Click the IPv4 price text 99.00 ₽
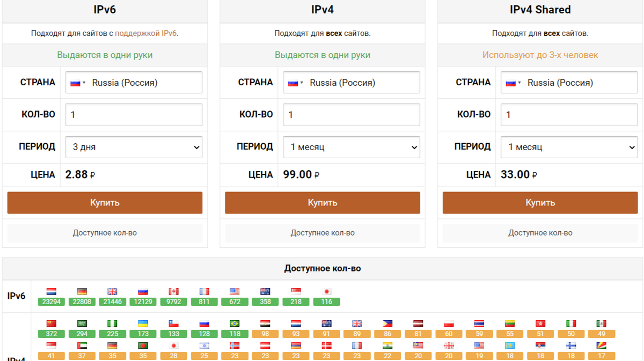 [x=301, y=175]
